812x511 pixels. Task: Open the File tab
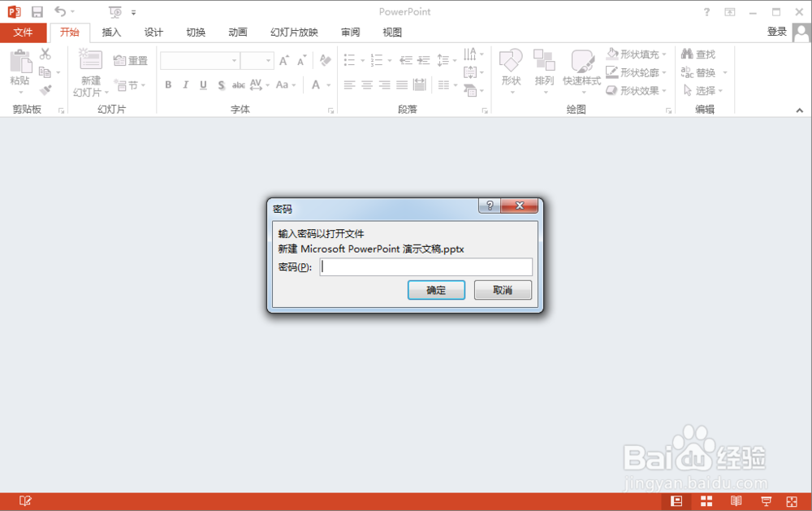pos(24,32)
